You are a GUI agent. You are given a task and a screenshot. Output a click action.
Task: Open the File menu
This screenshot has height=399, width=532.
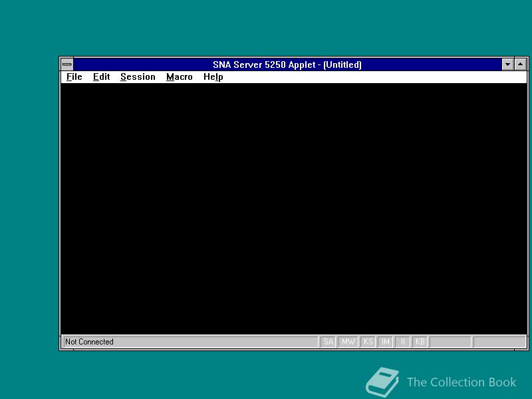point(74,77)
